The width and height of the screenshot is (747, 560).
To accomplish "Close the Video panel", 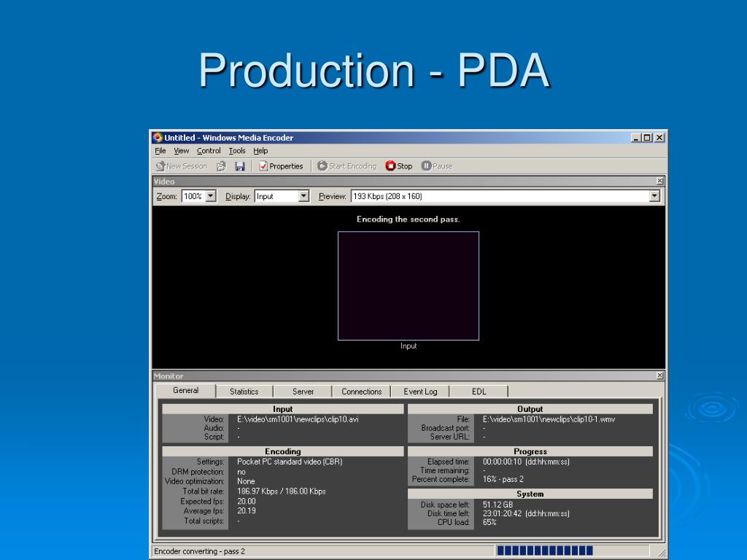I will pos(659,181).
